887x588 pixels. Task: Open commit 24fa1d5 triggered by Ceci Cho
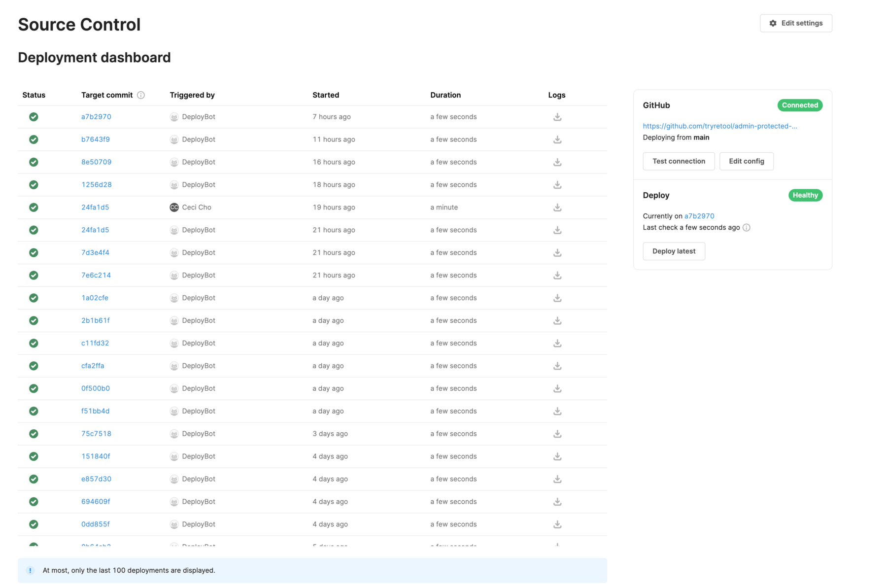95,208
